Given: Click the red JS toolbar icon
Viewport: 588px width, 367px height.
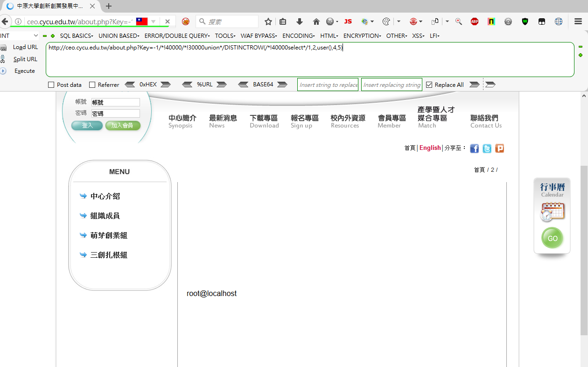Looking at the screenshot, I should point(348,21).
